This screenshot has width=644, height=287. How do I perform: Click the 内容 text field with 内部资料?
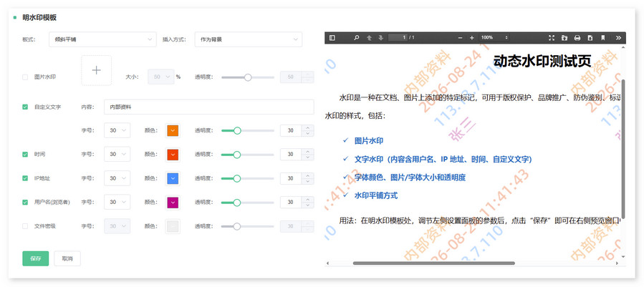click(209, 107)
